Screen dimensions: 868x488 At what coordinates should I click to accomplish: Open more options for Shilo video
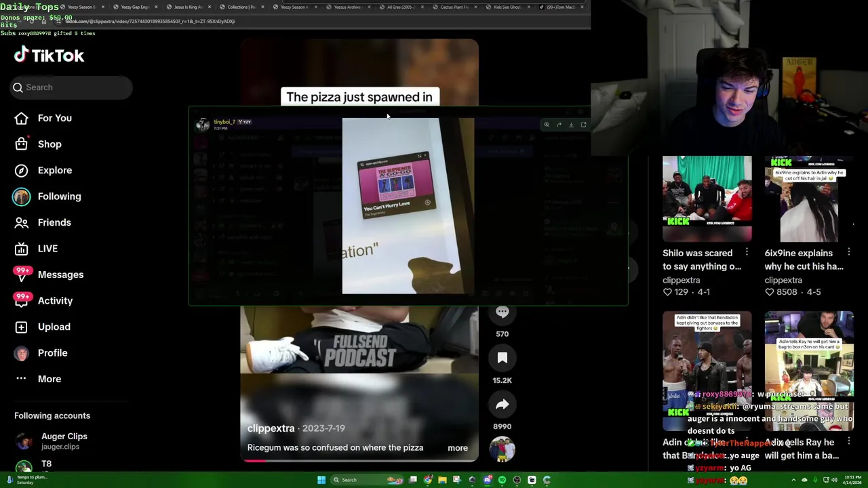point(747,253)
